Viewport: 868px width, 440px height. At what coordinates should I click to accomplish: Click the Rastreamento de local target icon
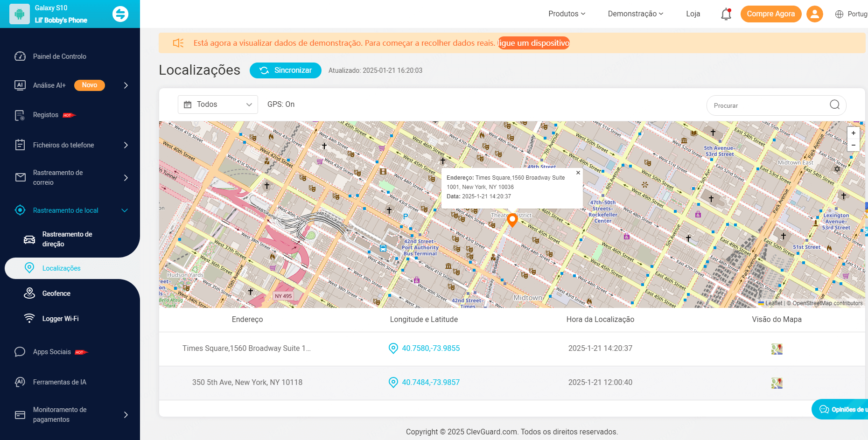coord(20,210)
